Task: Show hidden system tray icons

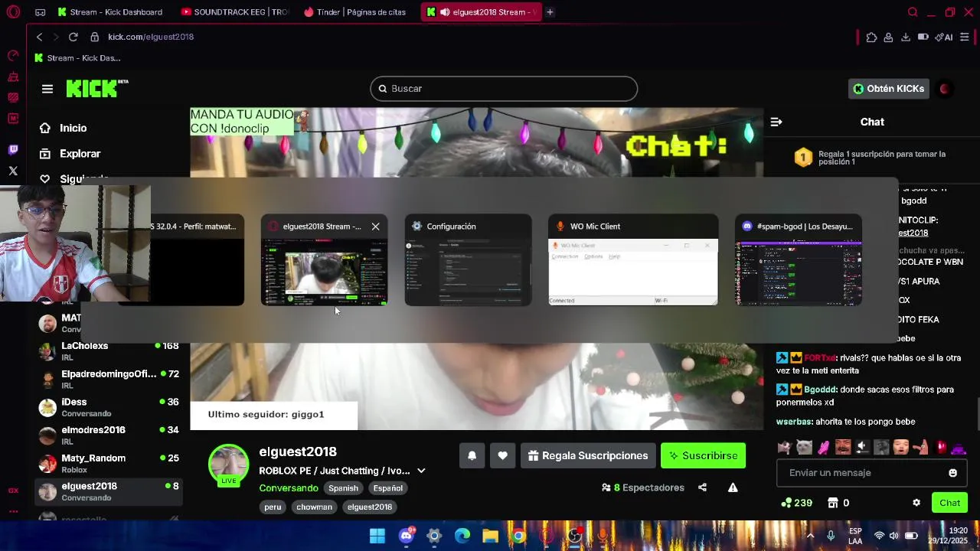Action: click(x=810, y=536)
